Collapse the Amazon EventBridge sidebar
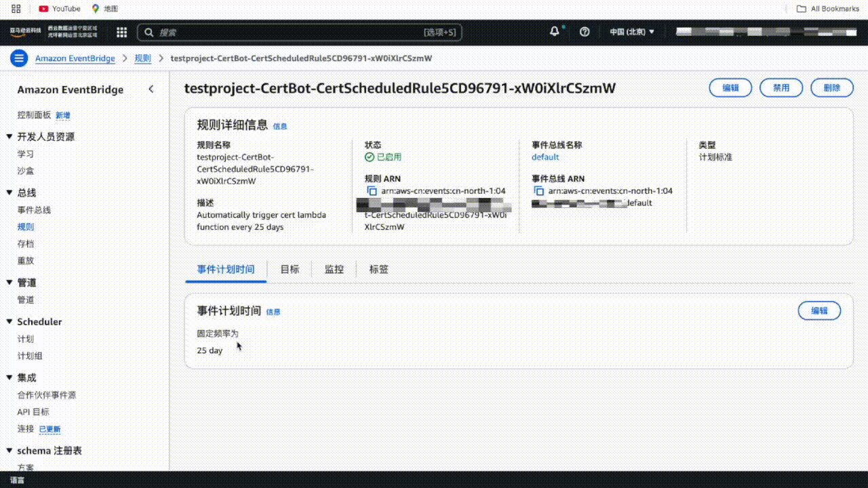The image size is (868, 488). pyautogui.click(x=151, y=89)
